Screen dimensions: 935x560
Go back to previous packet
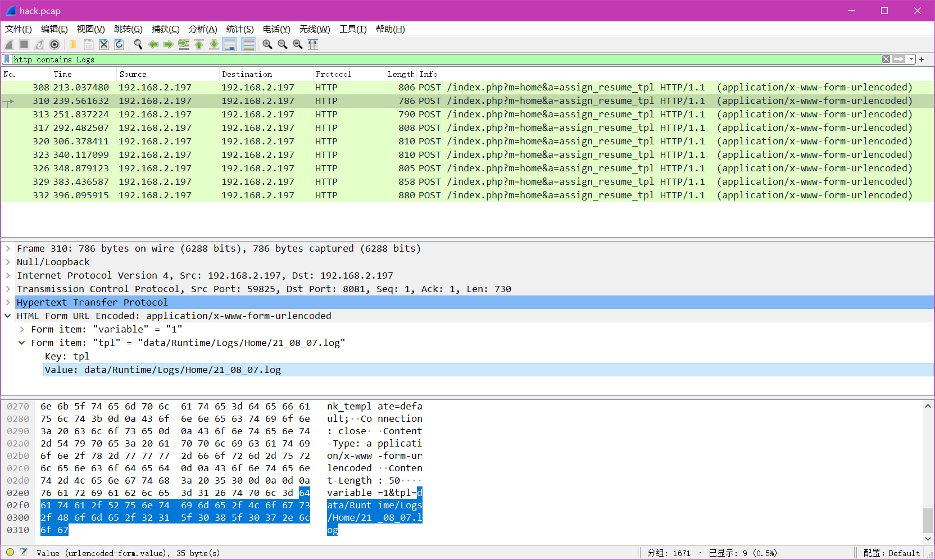click(153, 44)
